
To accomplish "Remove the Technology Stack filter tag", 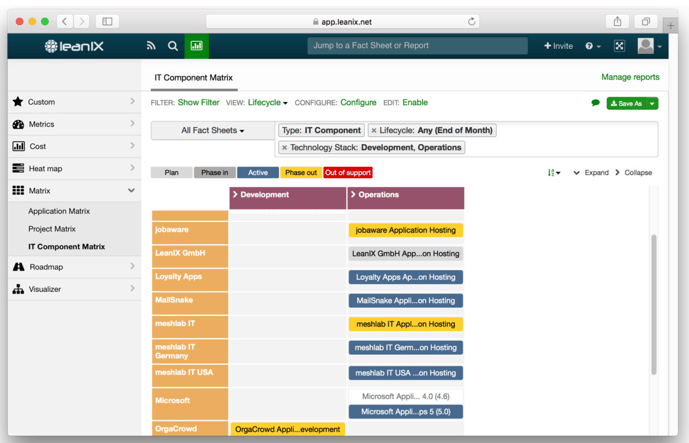I will (284, 148).
